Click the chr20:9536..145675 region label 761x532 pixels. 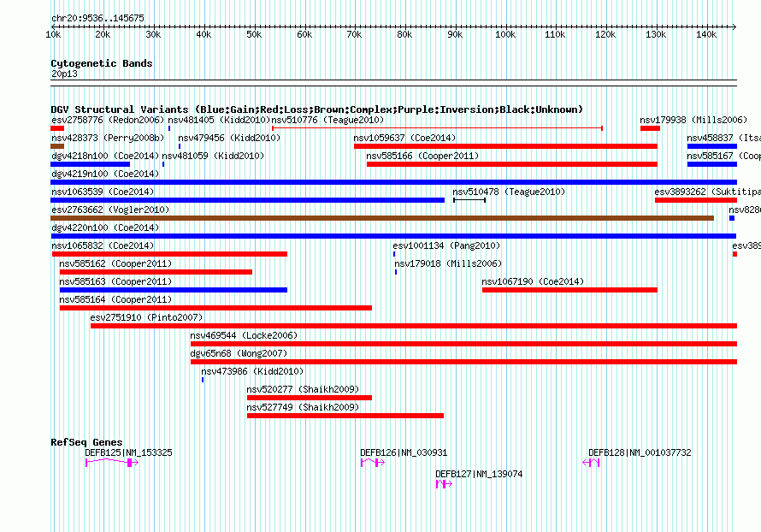point(97,18)
